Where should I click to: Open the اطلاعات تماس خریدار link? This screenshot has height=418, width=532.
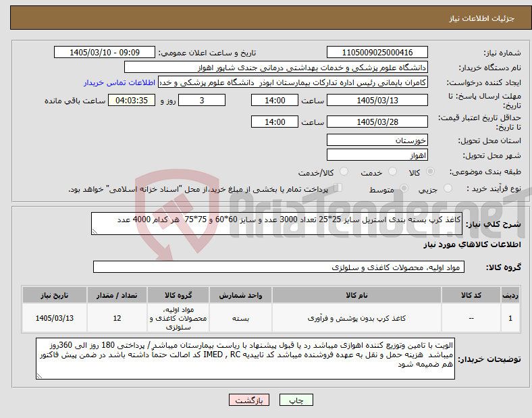pyautogui.click(x=119, y=82)
